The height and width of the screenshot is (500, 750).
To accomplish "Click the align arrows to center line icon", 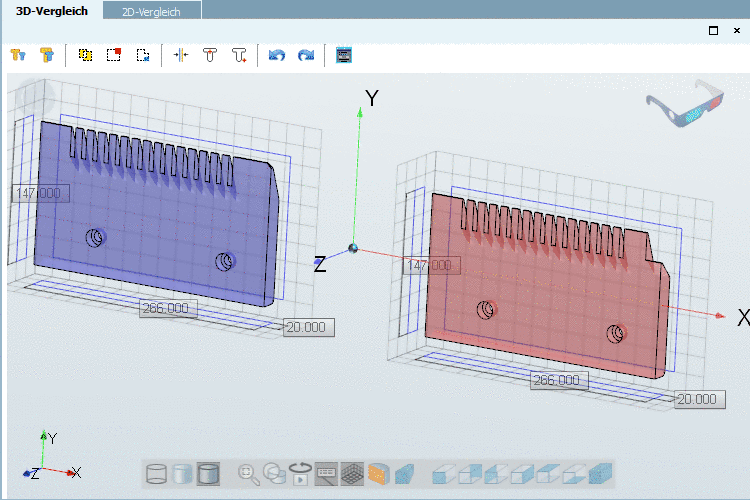I will tap(181, 56).
